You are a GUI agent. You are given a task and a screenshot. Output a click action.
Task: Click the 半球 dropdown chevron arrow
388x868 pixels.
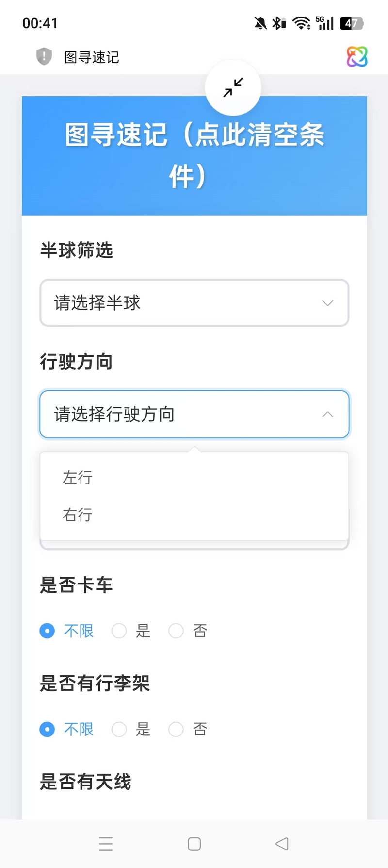coord(328,303)
